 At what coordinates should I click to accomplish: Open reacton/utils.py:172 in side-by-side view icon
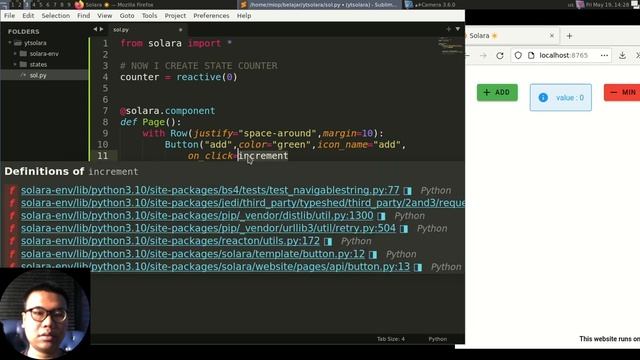coord(328,241)
